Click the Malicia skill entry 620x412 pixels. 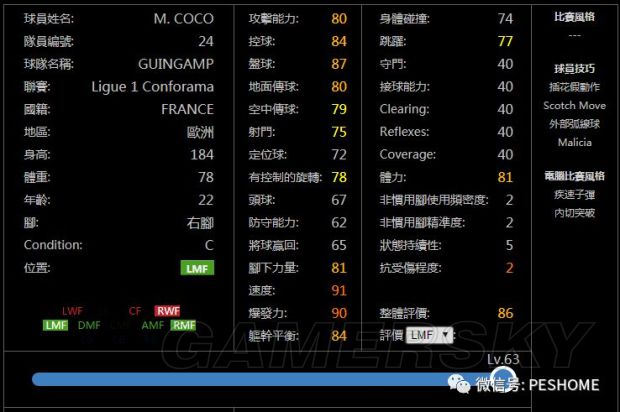pyautogui.click(x=574, y=142)
